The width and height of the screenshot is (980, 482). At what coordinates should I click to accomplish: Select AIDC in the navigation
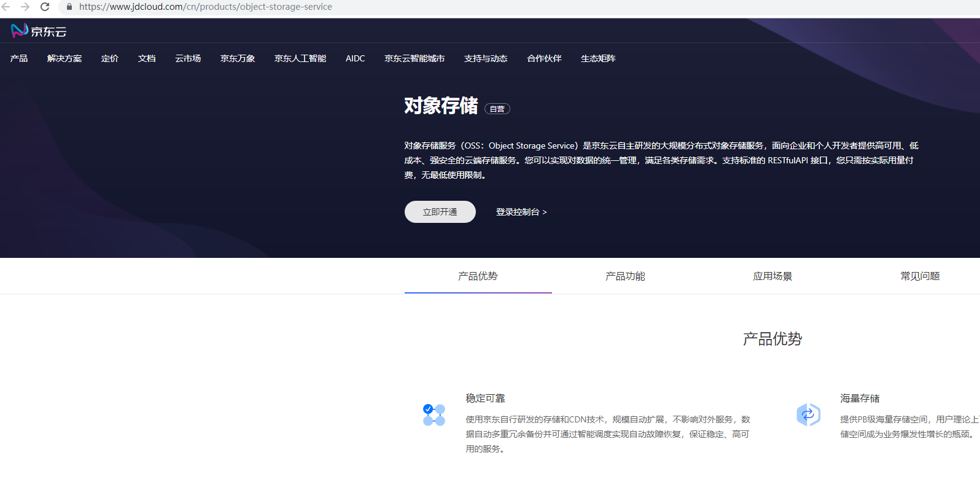point(356,58)
